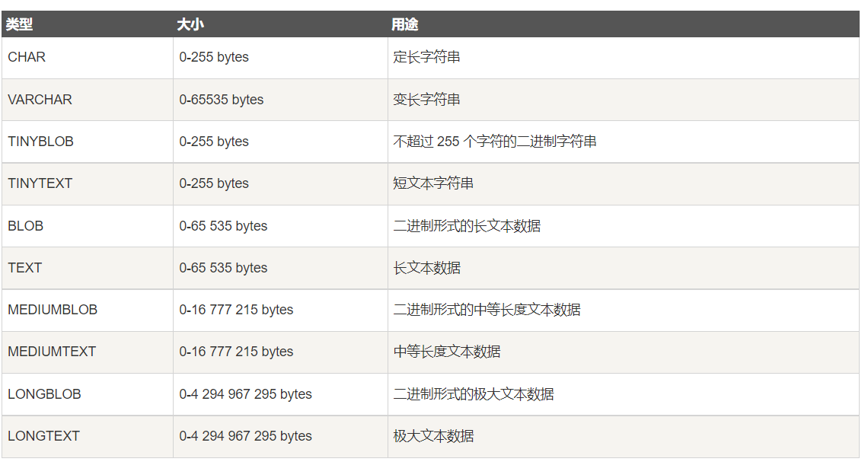The height and width of the screenshot is (465, 868).
Task: Click the size value in the TINYBLOB row
Action: point(214,142)
